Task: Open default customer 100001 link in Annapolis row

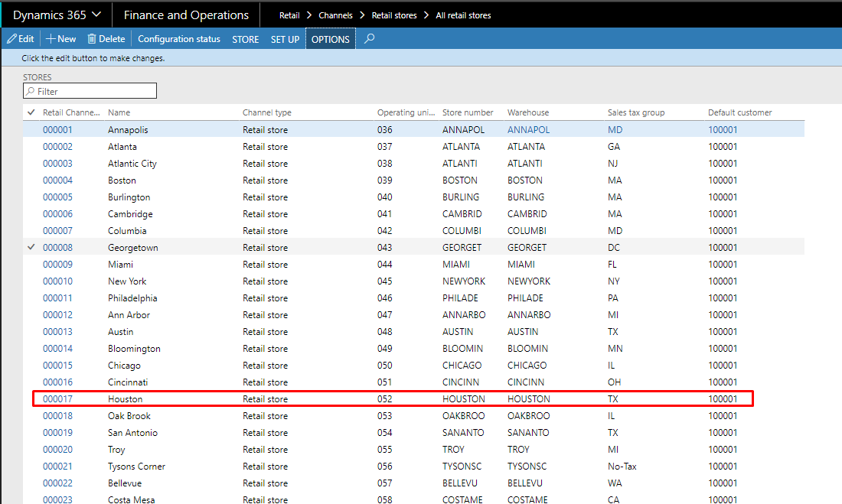Action: tap(723, 130)
